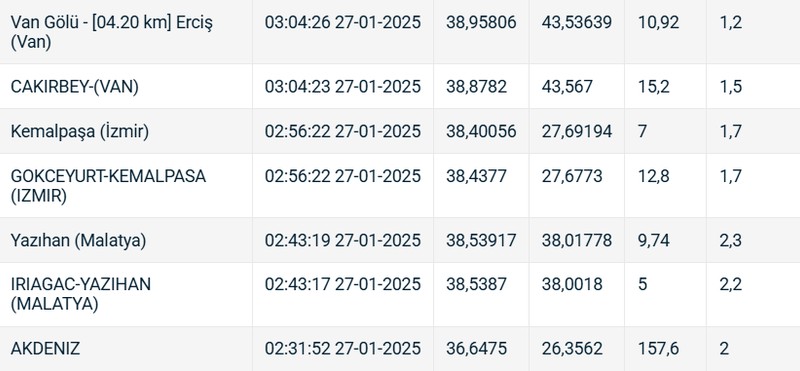
Task: Select the Kemalpaşa (İzmir) location cell
Action: (80, 132)
